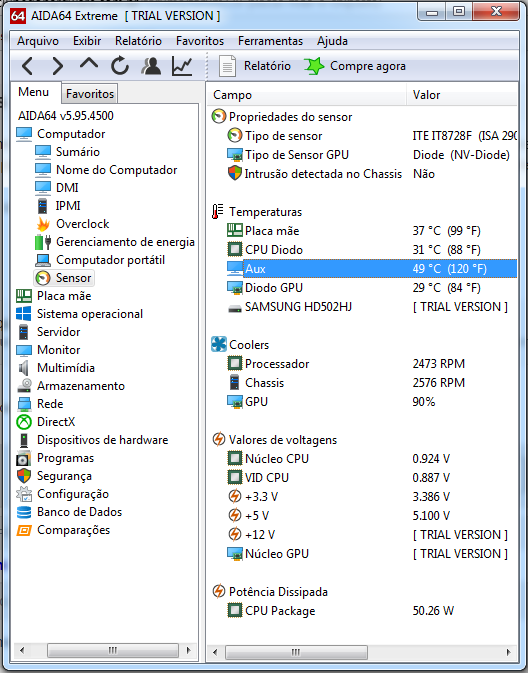528x673 pixels.
Task: Click the Programas disc icon
Action: tap(24, 458)
